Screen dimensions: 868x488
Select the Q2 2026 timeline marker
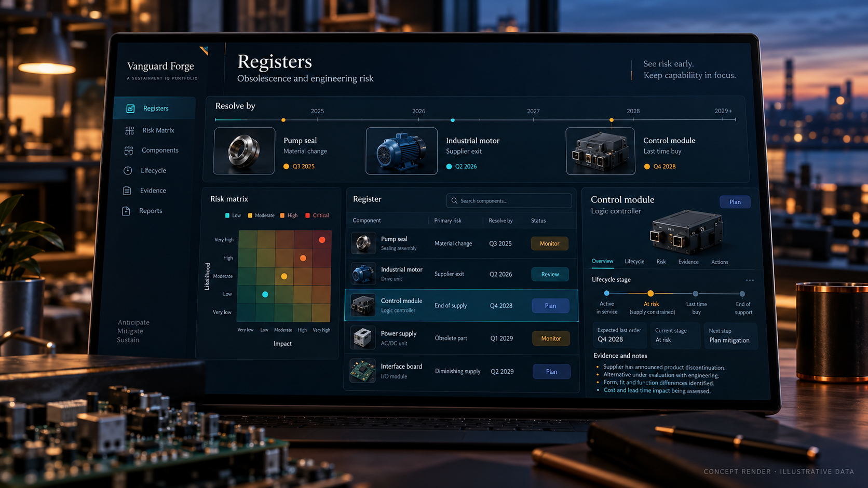tap(453, 120)
